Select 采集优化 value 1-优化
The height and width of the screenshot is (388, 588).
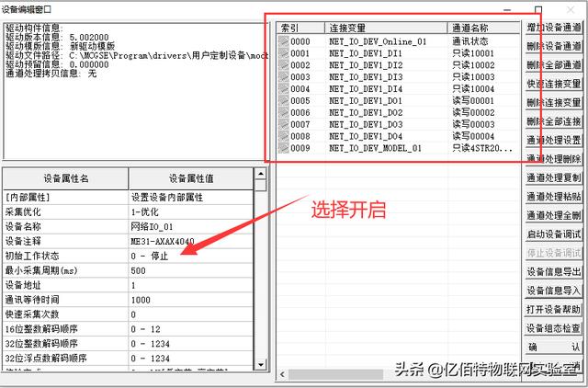coord(191,212)
